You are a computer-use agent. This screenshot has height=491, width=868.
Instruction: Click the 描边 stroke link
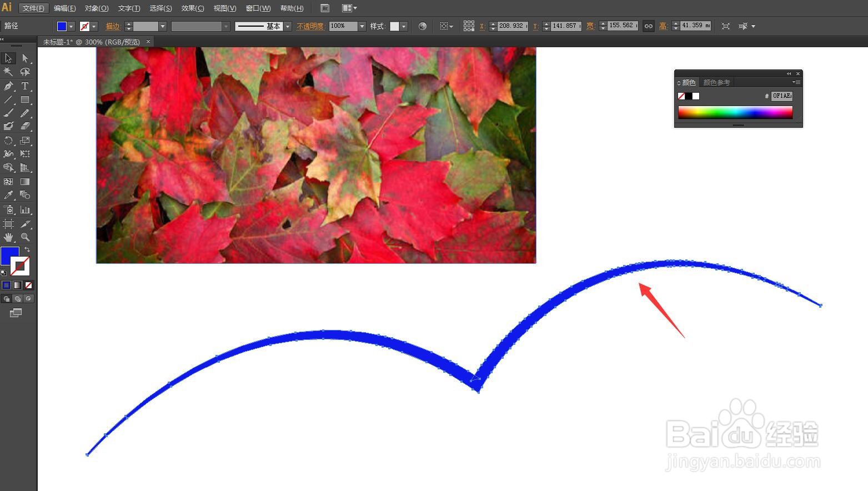point(113,26)
